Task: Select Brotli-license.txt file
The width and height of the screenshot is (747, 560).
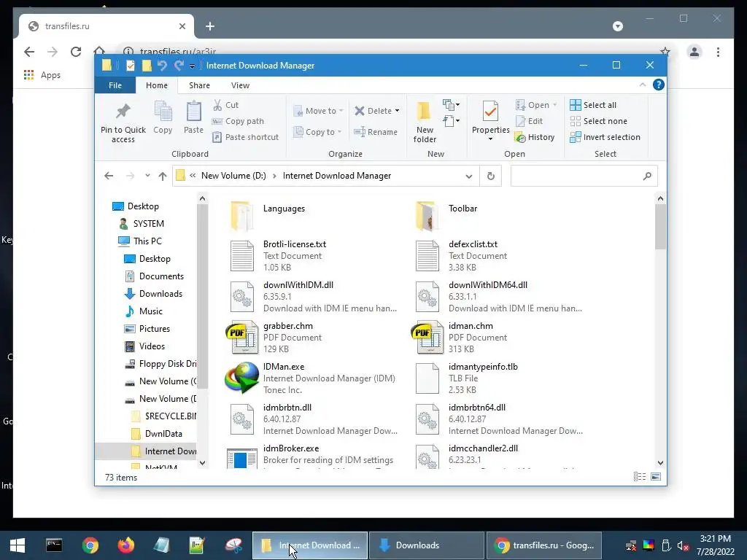Action: 276,256
